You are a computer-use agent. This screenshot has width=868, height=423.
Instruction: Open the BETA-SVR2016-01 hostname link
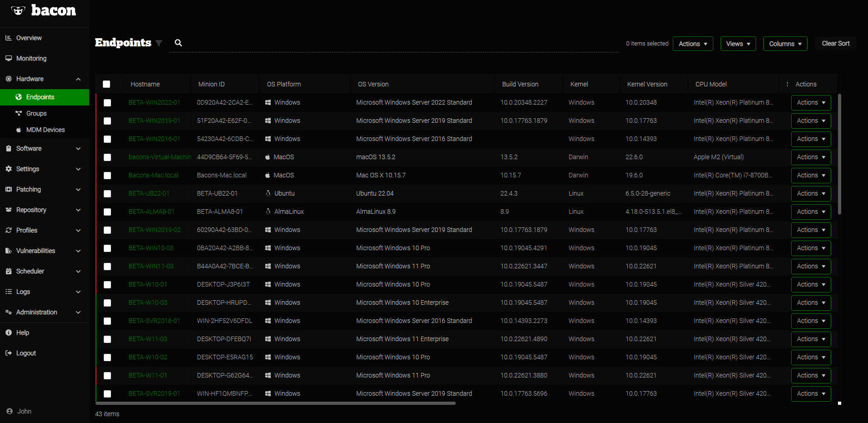coord(154,321)
